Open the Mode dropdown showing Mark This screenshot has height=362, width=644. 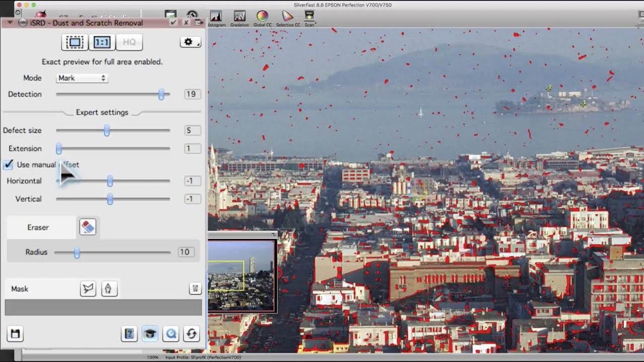tap(82, 78)
